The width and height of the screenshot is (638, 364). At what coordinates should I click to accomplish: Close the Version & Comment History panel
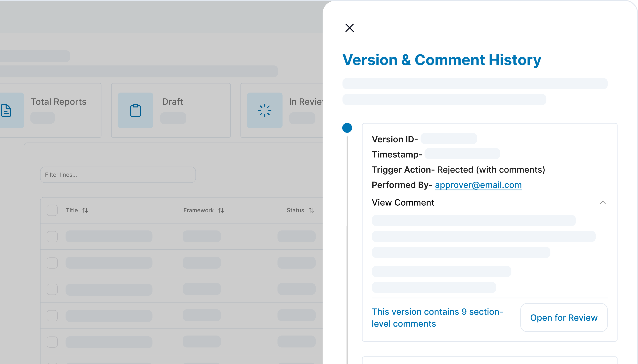coord(349,28)
